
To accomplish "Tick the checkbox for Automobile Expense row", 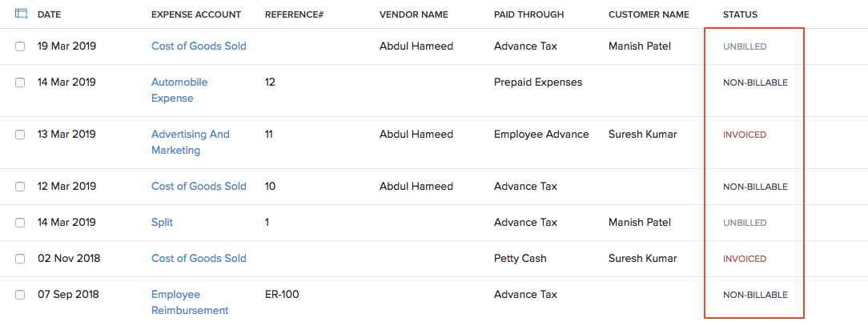I will (20, 83).
